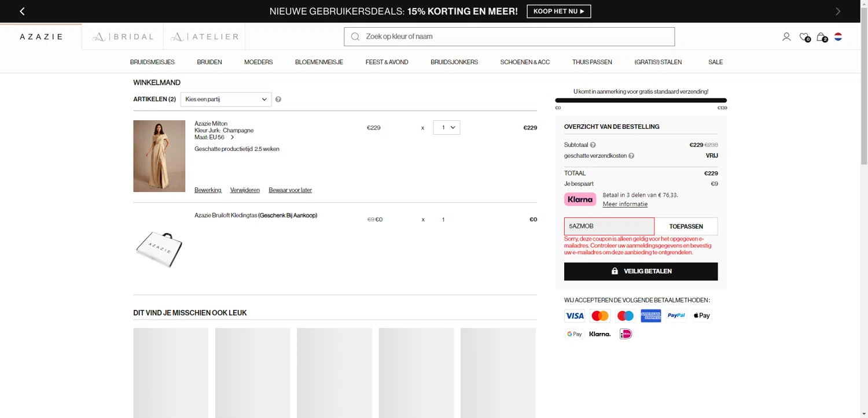
Task: Open FEEST & AVOND menu
Action: [x=387, y=62]
